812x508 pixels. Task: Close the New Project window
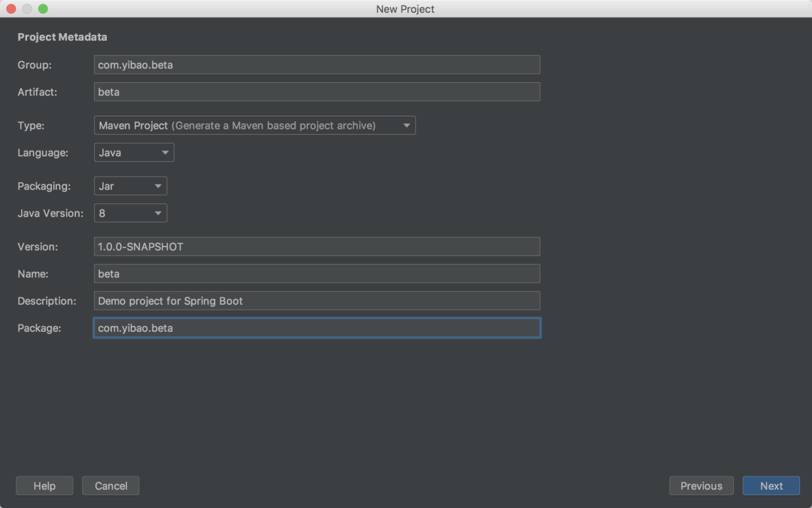11,9
